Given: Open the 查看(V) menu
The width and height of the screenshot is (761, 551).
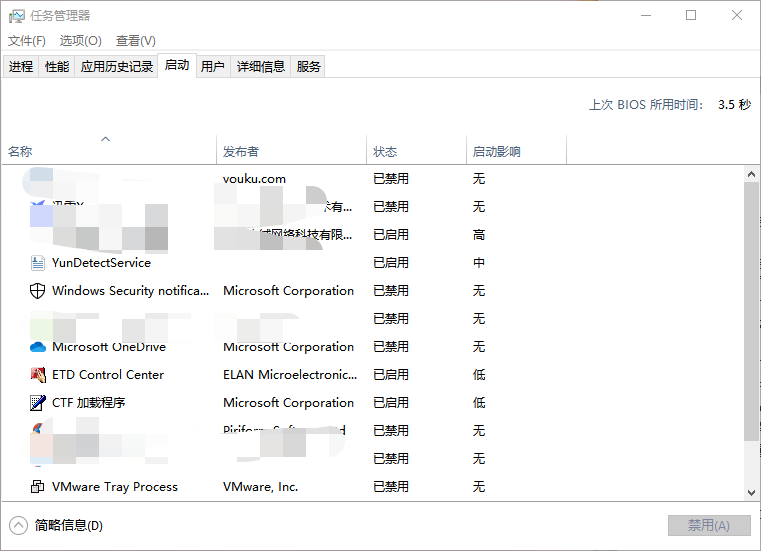Looking at the screenshot, I should pyautogui.click(x=135, y=41).
